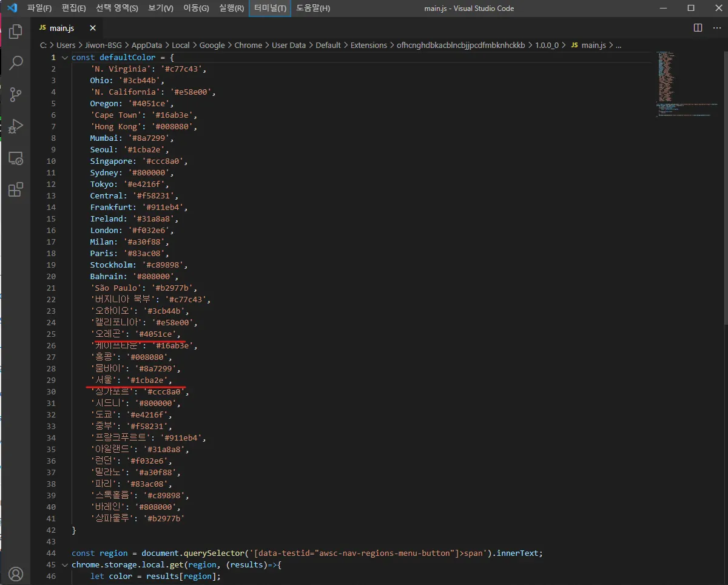Open the Remote Explorer icon
The image size is (728, 585).
pyautogui.click(x=16, y=158)
